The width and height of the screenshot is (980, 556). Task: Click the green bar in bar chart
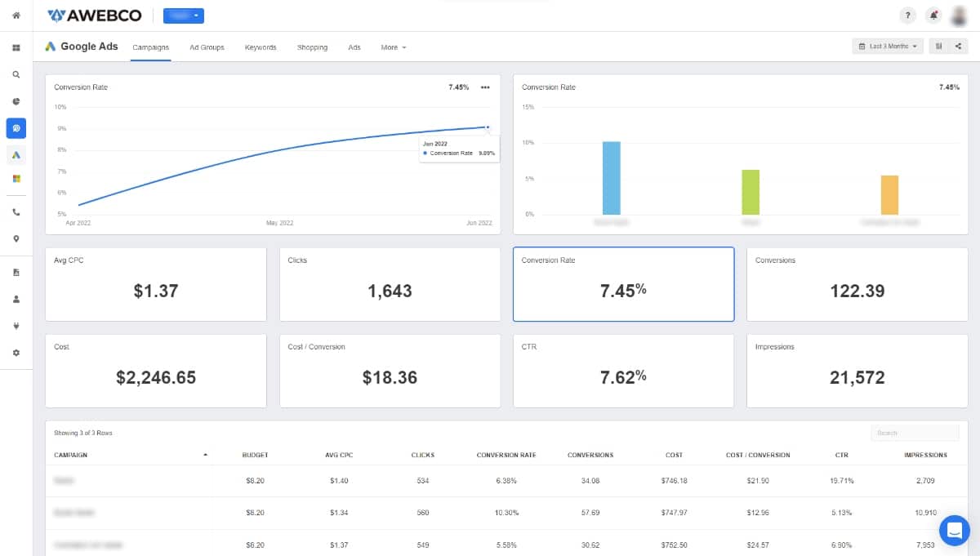tap(751, 192)
